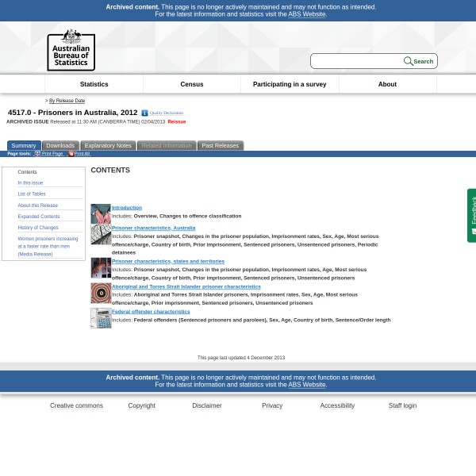Open List of Tables in sidebar
Image resolution: width=476 pixels, height=476 pixels.
point(32,194)
